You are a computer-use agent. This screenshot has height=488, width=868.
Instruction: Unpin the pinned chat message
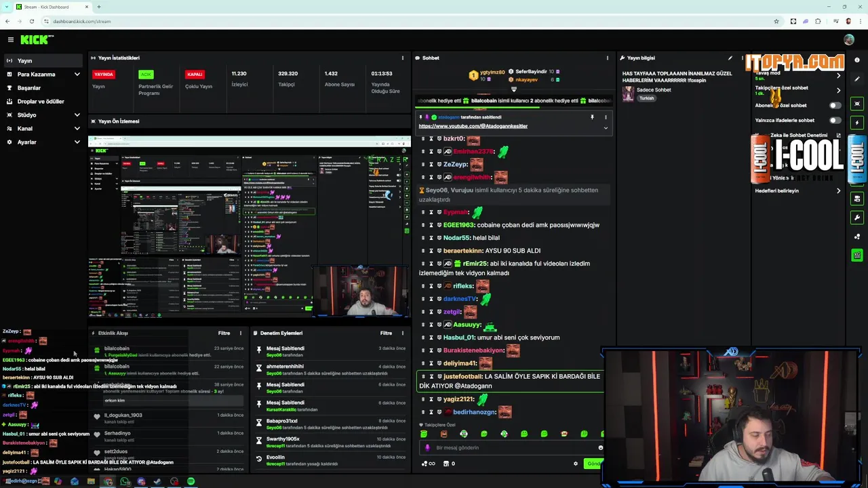tap(592, 117)
